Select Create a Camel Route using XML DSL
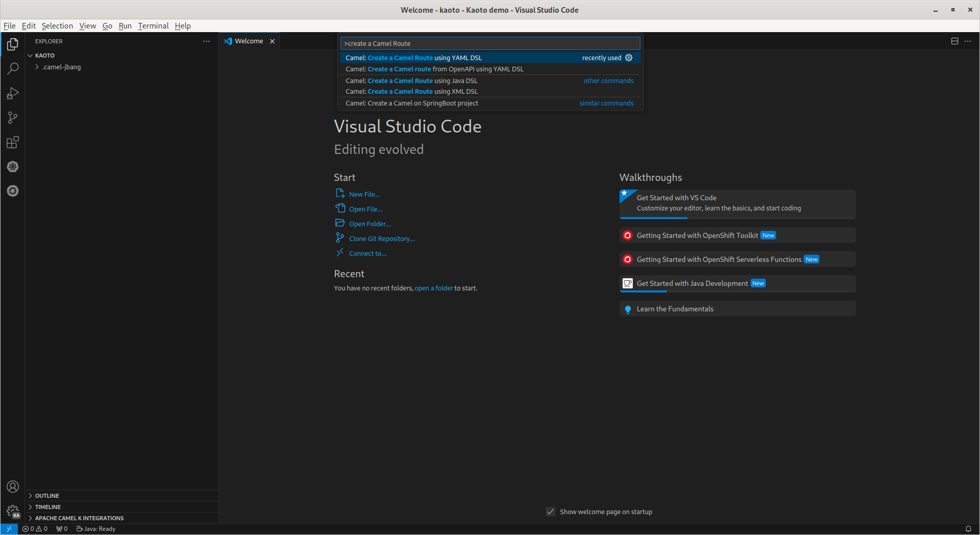The width and height of the screenshot is (980, 535). tap(489, 91)
